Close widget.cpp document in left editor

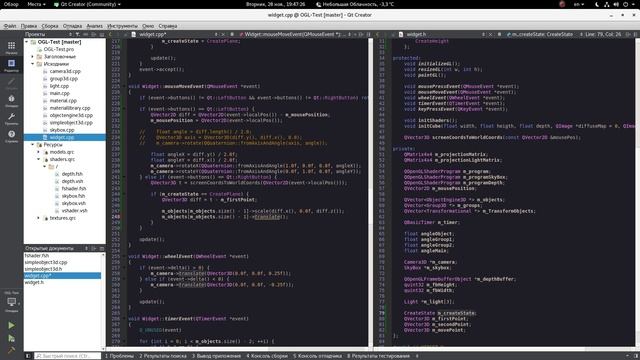point(224,34)
